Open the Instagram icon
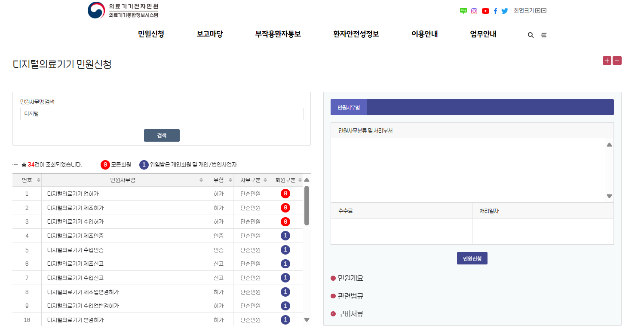644x334 pixels. click(474, 10)
